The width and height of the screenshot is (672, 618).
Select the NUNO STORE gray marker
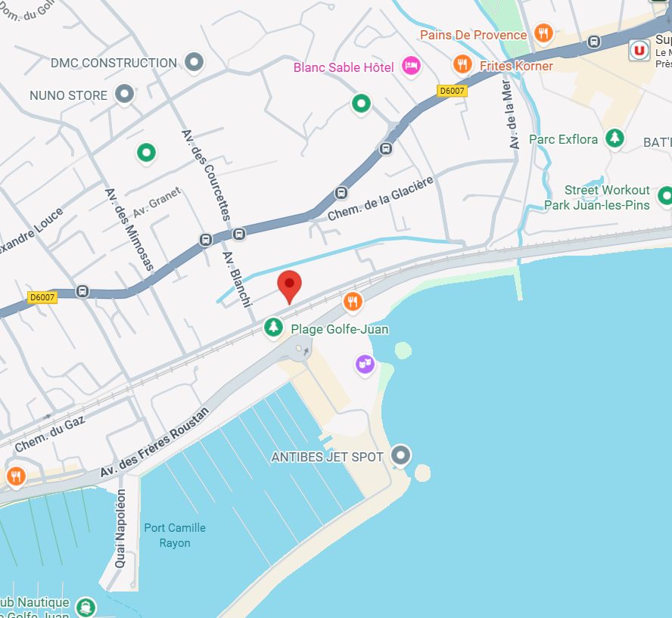pyautogui.click(x=124, y=94)
